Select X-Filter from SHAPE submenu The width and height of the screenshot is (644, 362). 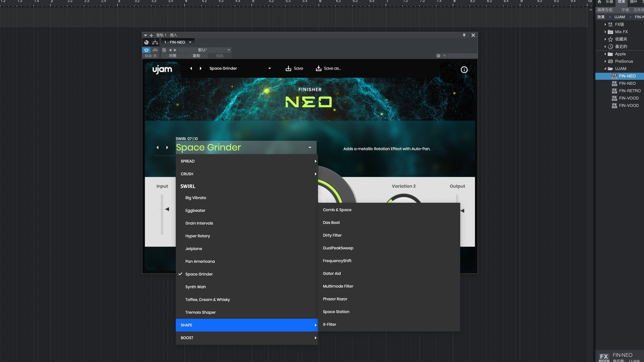[x=389, y=324]
